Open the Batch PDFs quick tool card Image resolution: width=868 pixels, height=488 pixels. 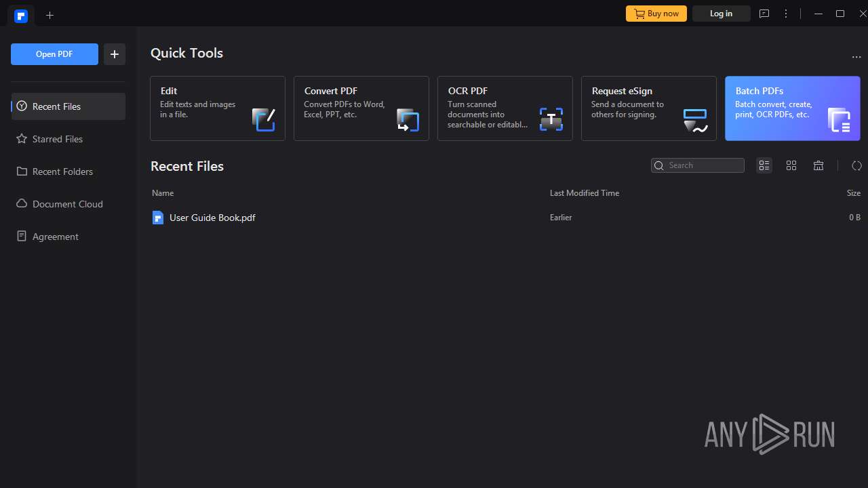(x=793, y=108)
